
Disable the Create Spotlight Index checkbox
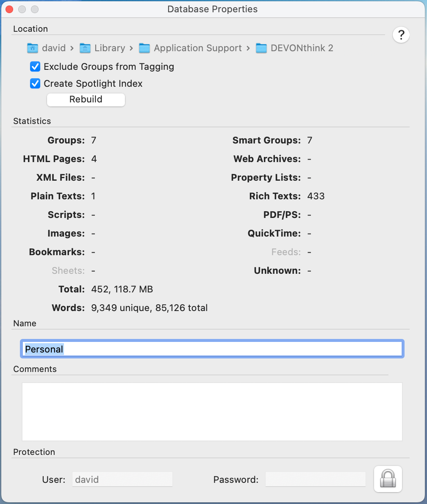pos(35,84)
